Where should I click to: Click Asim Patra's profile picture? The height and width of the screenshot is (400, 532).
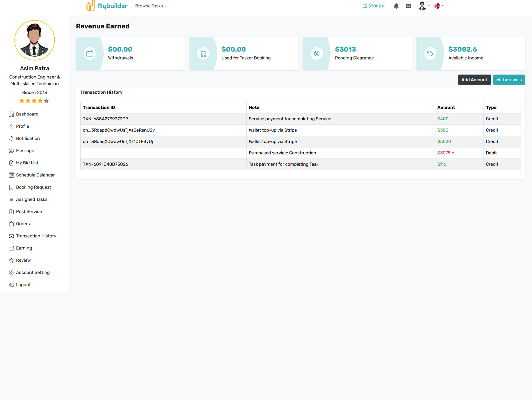pos(35,40)
